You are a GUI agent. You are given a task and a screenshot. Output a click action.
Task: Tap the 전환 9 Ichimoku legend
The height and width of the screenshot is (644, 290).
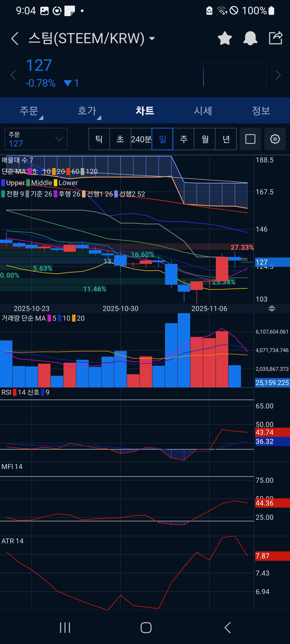pos(13,194)
